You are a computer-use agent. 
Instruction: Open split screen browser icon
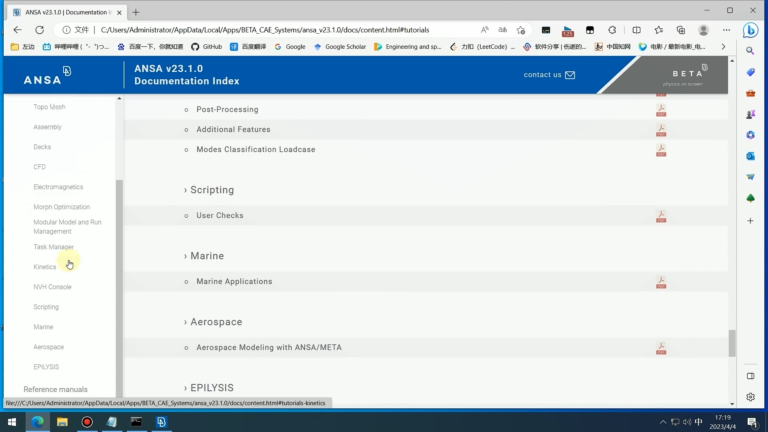[x=636, y=30]
